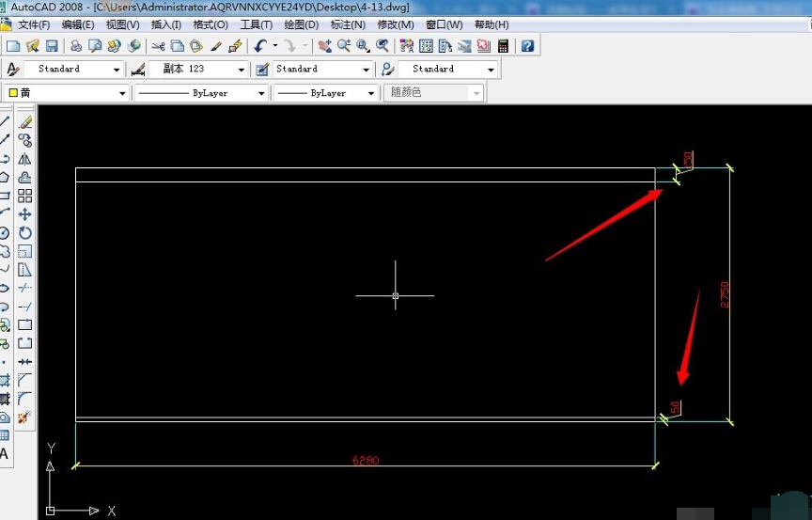This screenshot has width=812, height=520.
Task: Expand the text style Standard dropdown
Action: 117,70
